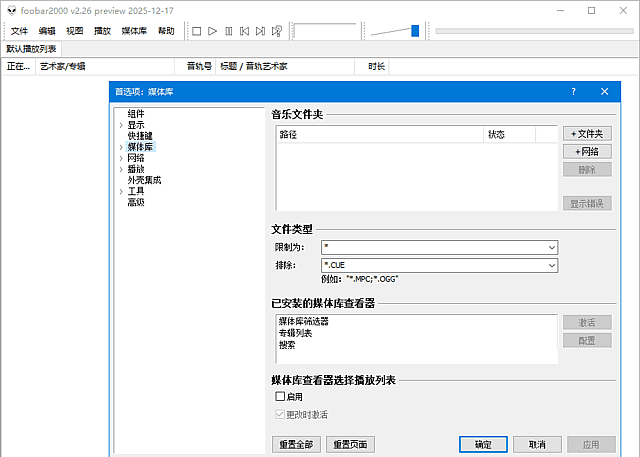Open the 限制为 dropdown arrow
640x457 pixels.
coord(552,247)
